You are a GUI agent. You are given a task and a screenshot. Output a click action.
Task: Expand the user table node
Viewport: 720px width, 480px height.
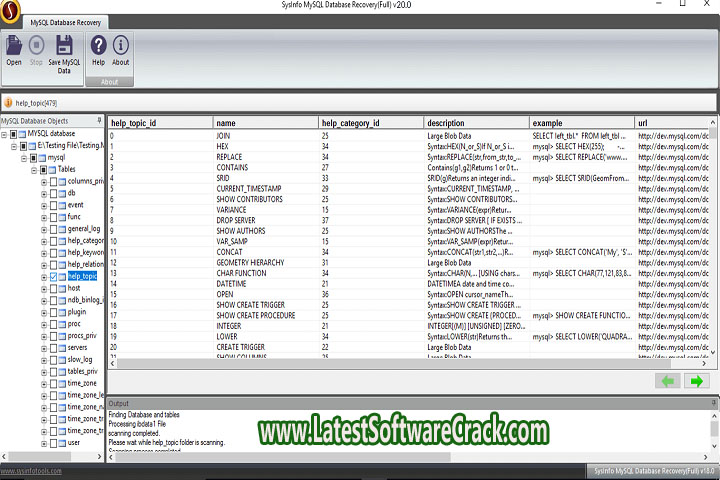pyautogui.click(x=44, y=444)
